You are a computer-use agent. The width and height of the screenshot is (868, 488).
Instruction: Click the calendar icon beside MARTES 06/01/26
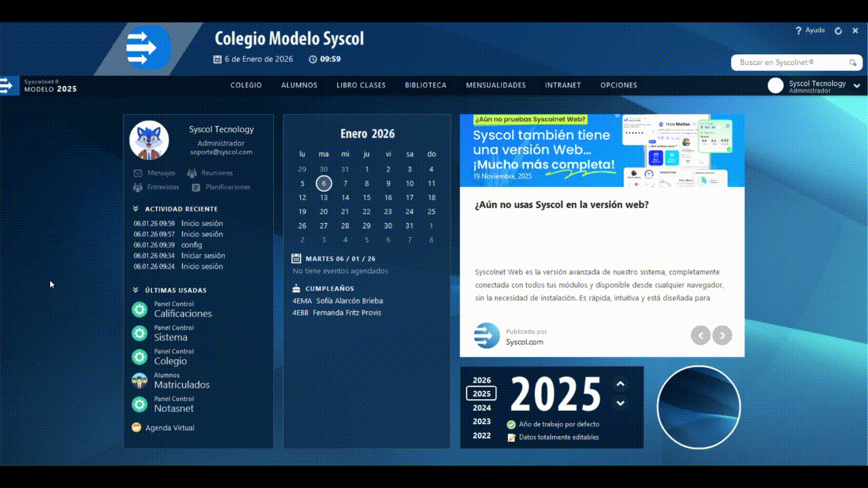click(x=296, y=258)
